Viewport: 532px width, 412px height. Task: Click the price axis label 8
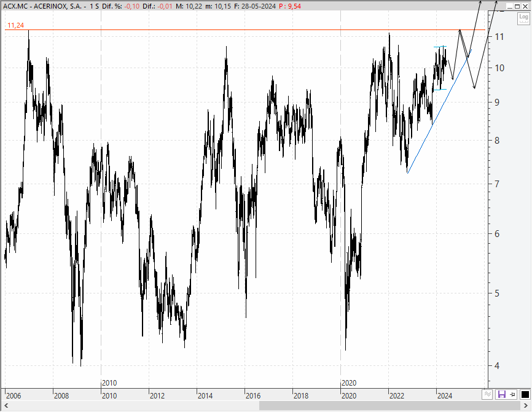point(497,141)
